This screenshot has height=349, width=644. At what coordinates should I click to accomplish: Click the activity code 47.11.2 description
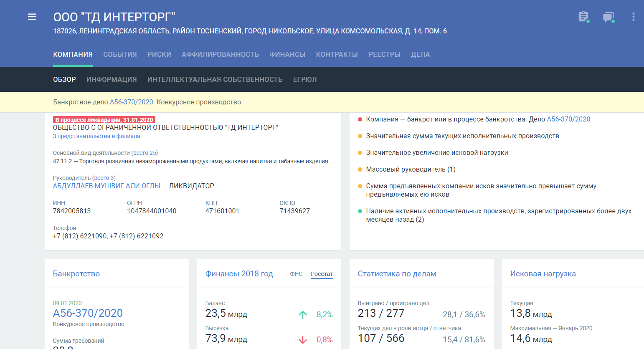193,161
